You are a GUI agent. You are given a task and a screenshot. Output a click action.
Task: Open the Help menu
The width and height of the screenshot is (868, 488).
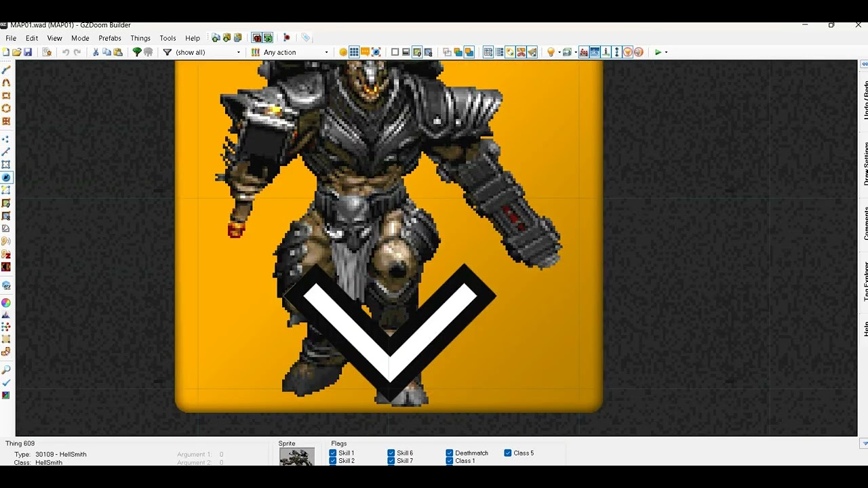(x=193, y=38)
